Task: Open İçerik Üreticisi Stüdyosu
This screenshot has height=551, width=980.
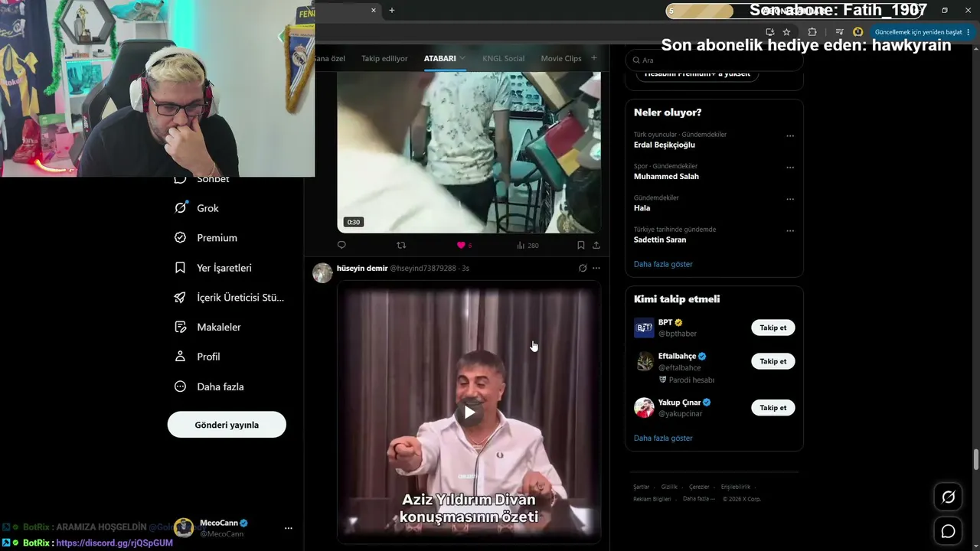Action: (x=229, y=298)
